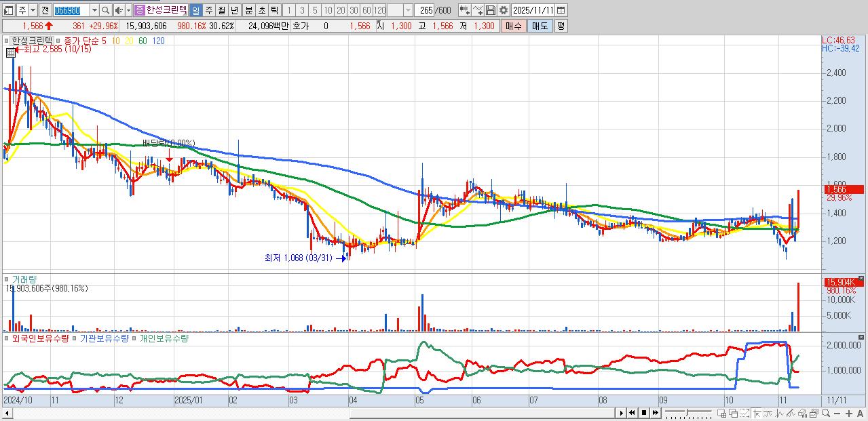Image resolution: width=868 pixels, height=421 pixels.
Task: Click the 매수 buy button
Action: point(514,26)
